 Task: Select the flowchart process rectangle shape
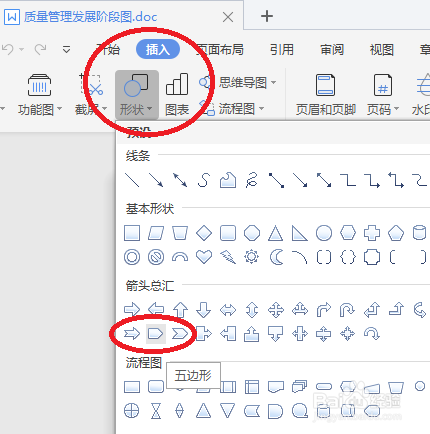(132, 387)
